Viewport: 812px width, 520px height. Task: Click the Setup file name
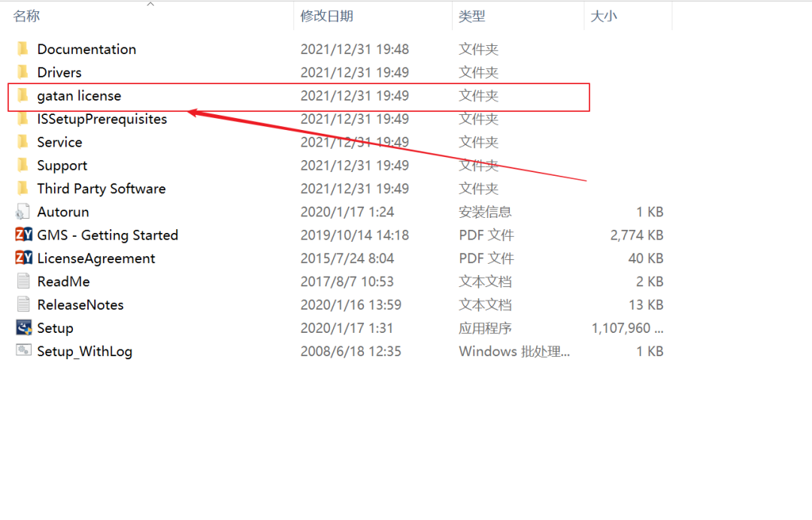point(56,328)
